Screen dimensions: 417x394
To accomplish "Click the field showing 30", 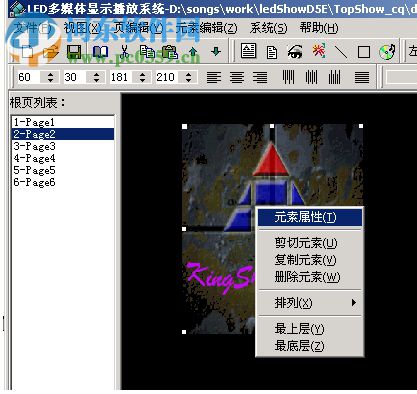I will 75,77.
